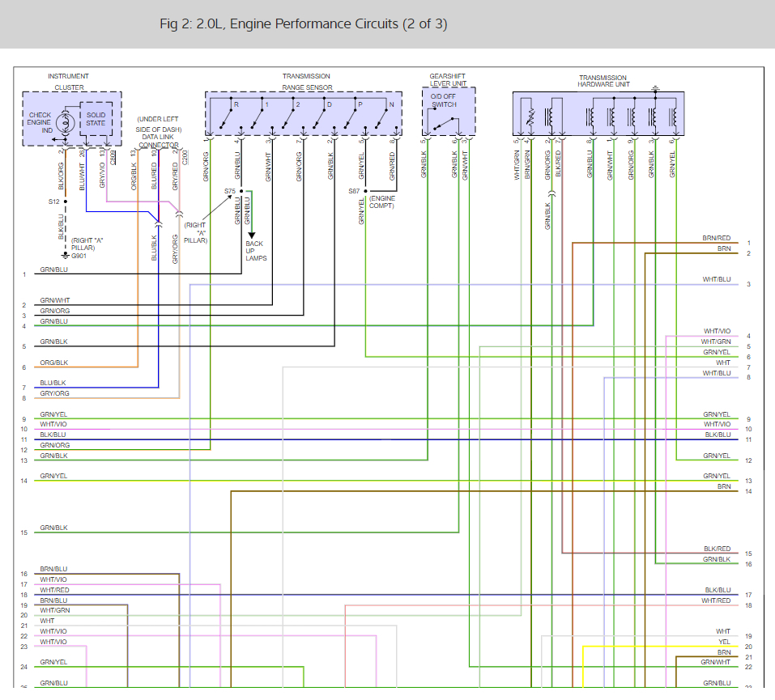Click the figure title 'Fig 2: 2.0L, Engine Performance Circuits'
Viewport: 775px width, 700px height.
pyautogui.click(x=304, y=23)
